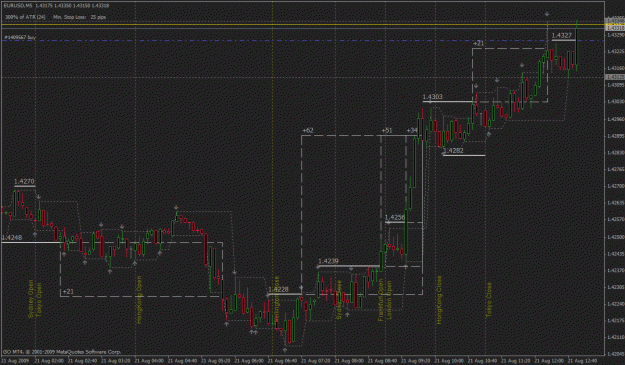Click the Wellington Close session label
This screenshot has height=365, width=625.
[277, 300]
